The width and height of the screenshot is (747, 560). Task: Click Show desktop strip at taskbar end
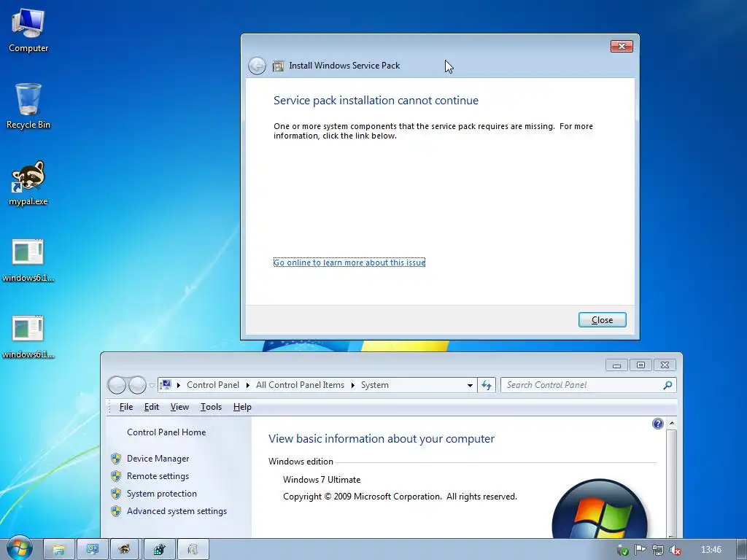(x=742, y=550)
